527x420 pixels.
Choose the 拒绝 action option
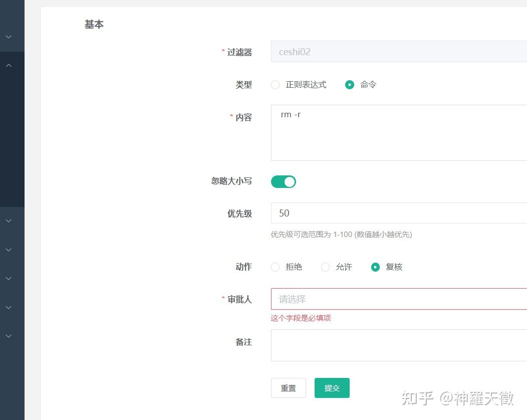click(275, 267)
